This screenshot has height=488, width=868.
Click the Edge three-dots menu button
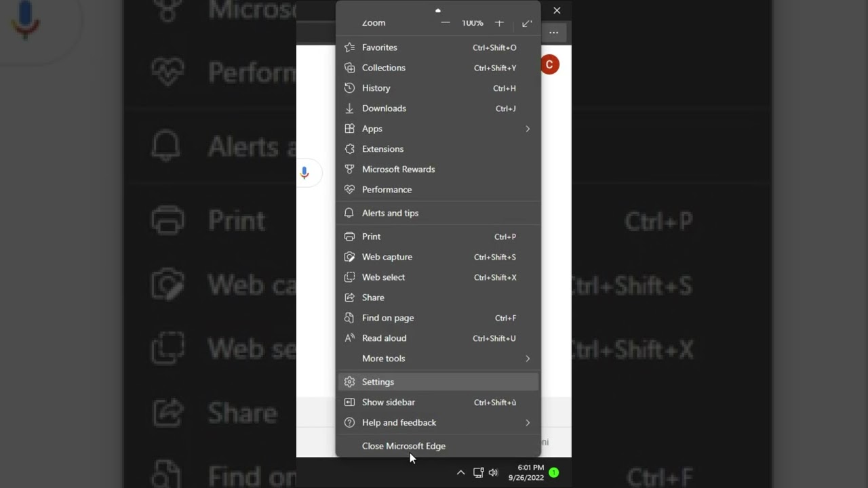(554, 32)
